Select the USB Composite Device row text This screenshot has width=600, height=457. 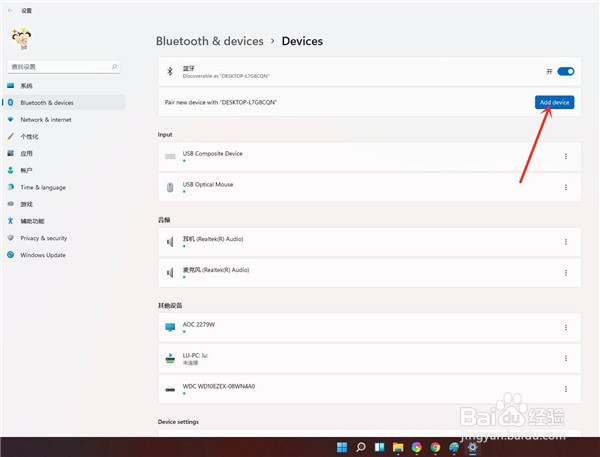pyautogui.click(x=212, y=153)
